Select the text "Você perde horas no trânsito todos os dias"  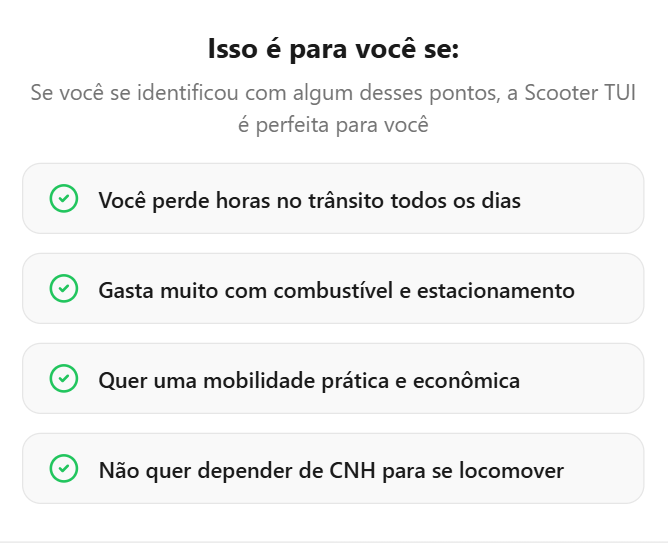coord(309,200)
